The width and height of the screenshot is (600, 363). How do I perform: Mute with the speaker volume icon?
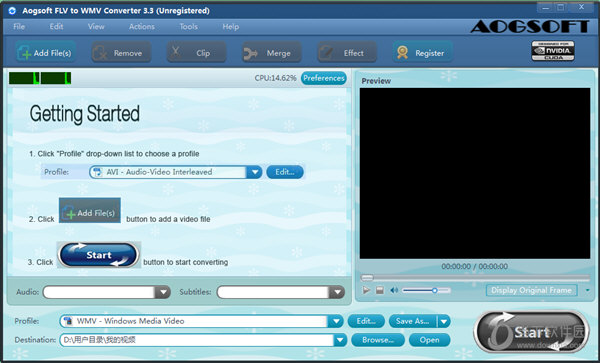pos(394,291)
